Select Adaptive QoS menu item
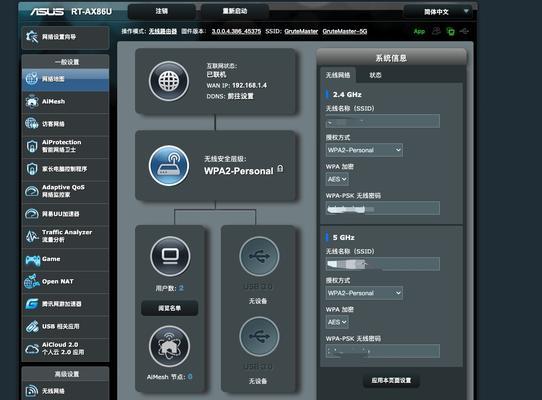The width and height of the screenshot is (542, 400). pyautogui.click(x=65, y=191)
